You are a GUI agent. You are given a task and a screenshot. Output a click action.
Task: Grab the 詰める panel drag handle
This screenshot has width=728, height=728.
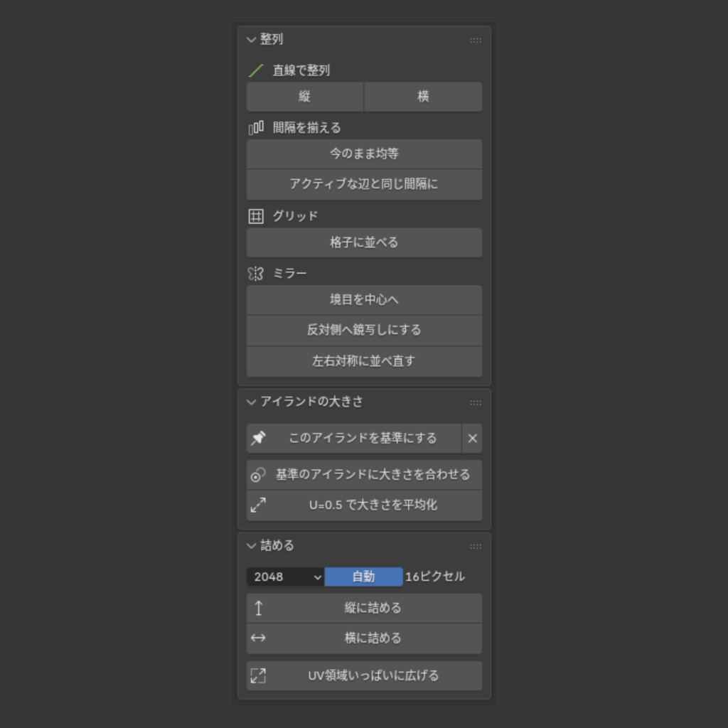[x=476, y=547]
